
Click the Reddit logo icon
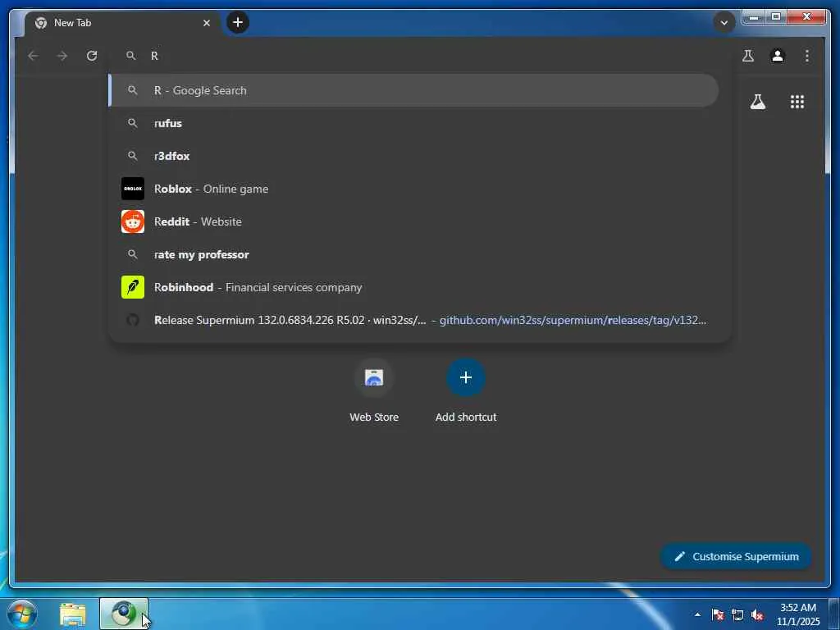pos(133,221)
